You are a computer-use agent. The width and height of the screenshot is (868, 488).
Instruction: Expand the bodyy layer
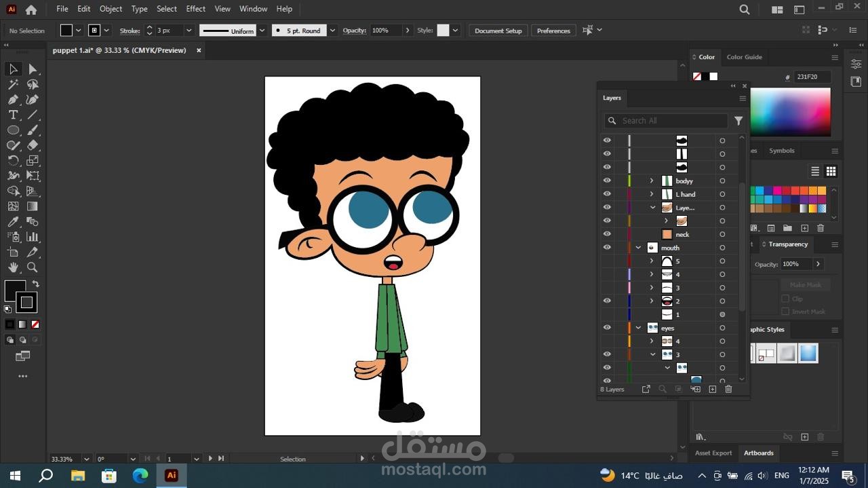tap(652, 181)
